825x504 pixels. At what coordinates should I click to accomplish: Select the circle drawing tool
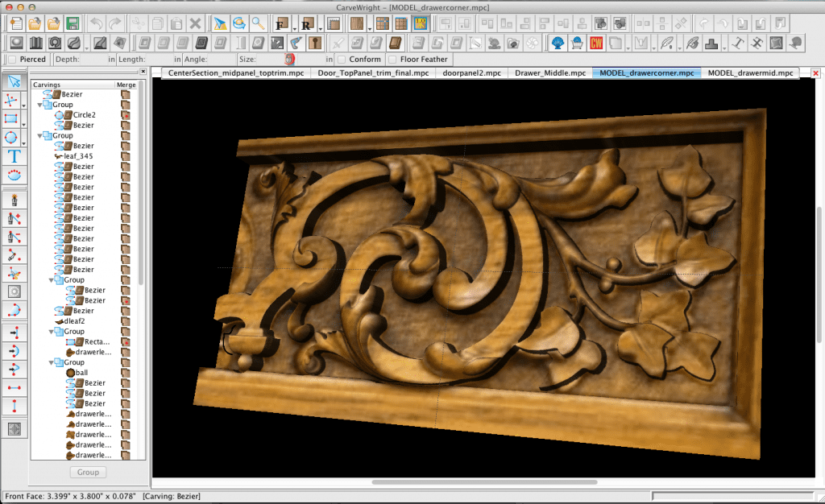(12, 137)
